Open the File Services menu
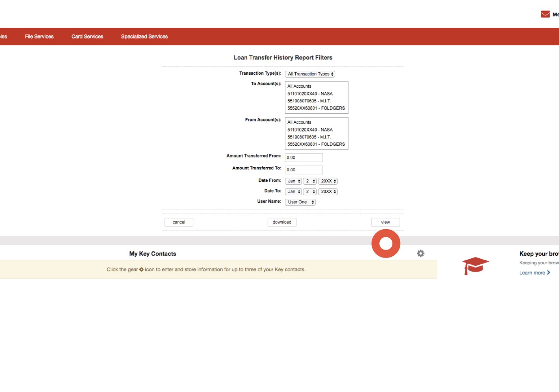This screenshot has height=392, width=559. (x=39, y=36)
